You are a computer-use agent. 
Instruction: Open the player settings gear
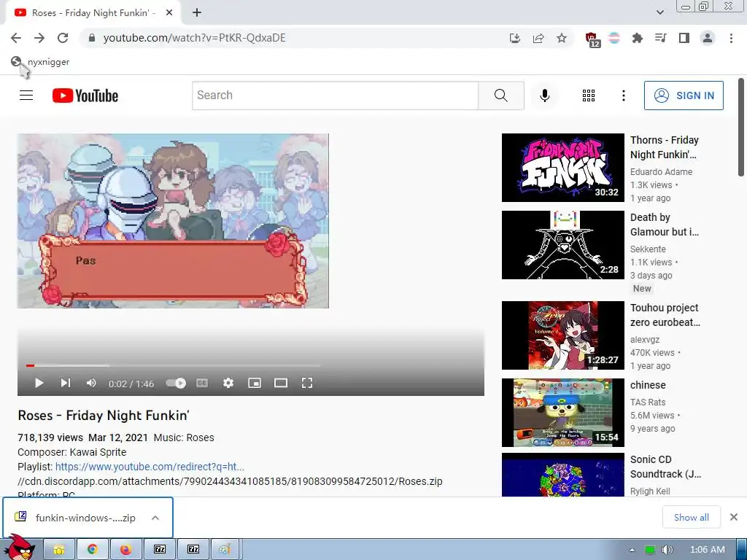(228, 383)
